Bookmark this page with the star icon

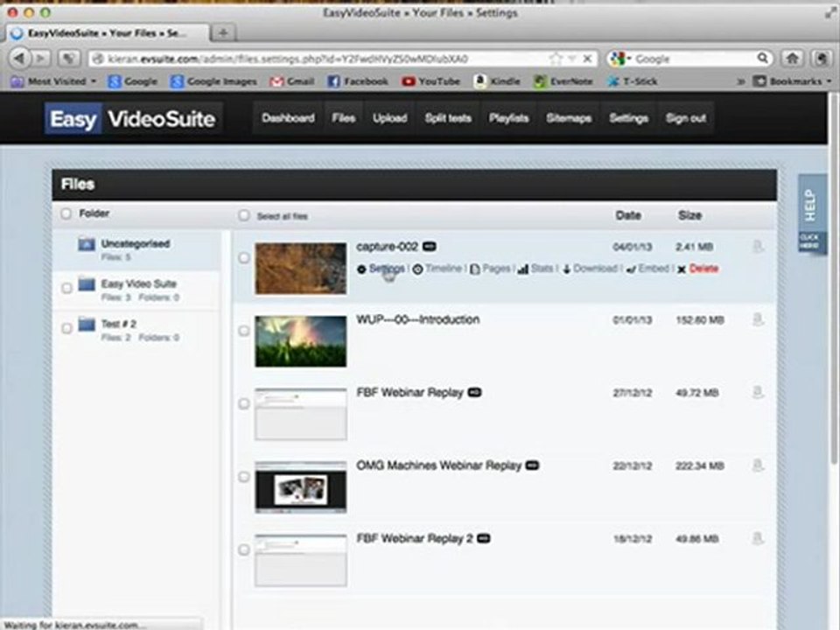[x=556, y=59]
